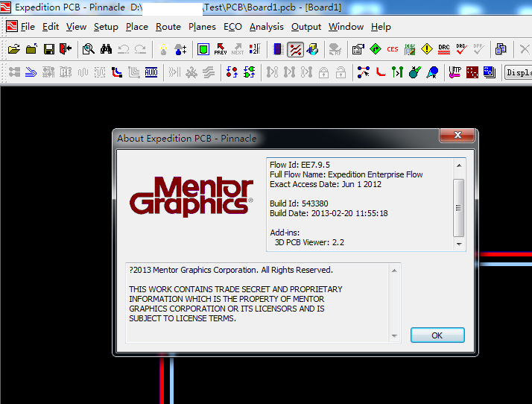
Task: Click version info scrollbar up arrow
Action: click(x=459, y=165)
